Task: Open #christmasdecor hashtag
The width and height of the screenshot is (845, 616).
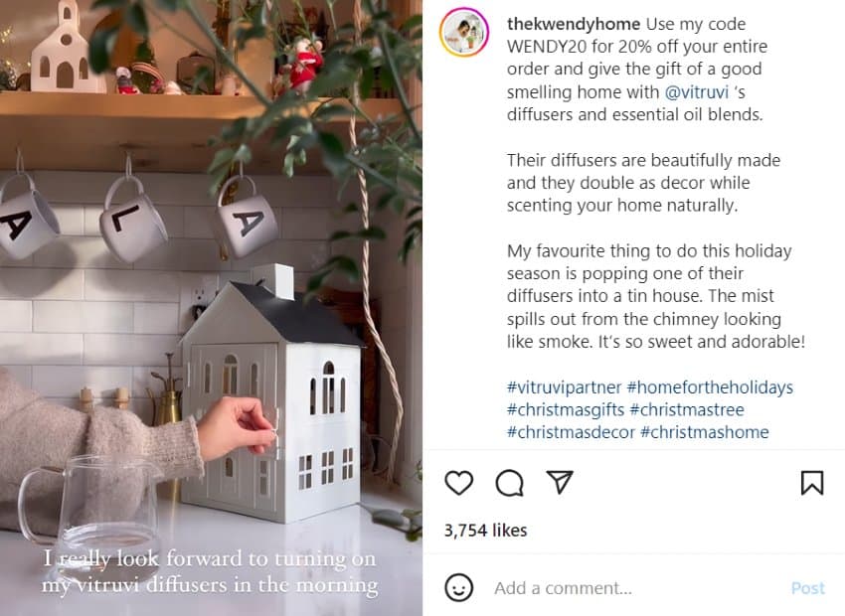Action: click(571, 432)
